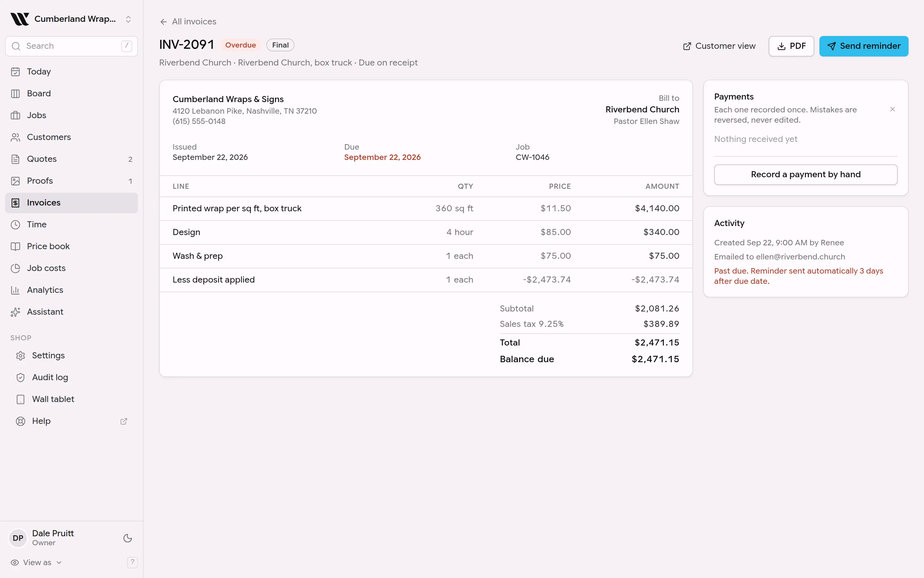This screenshot has height=578, width=924.
Task: Focus the Search field
Action: pos(72,46)
